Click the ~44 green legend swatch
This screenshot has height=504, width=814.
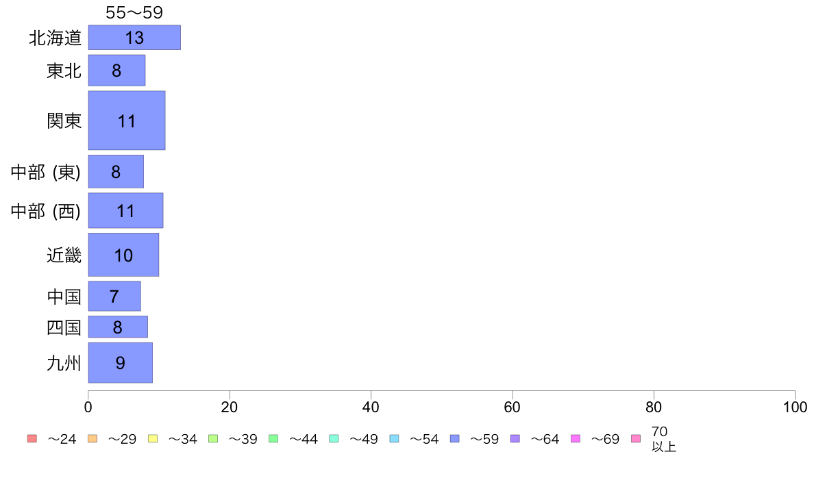click(273, 438)
